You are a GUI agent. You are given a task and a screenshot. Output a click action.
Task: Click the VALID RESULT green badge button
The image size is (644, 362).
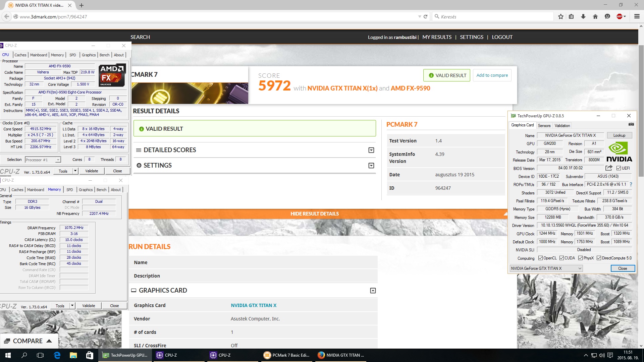pos(447,75)
